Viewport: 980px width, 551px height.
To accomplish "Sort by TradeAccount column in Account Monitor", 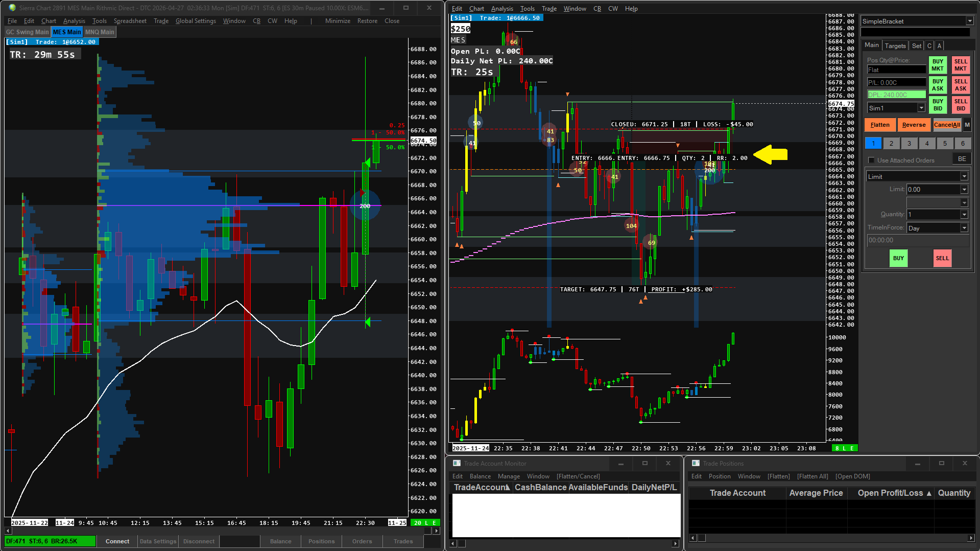I will [482, 487].
